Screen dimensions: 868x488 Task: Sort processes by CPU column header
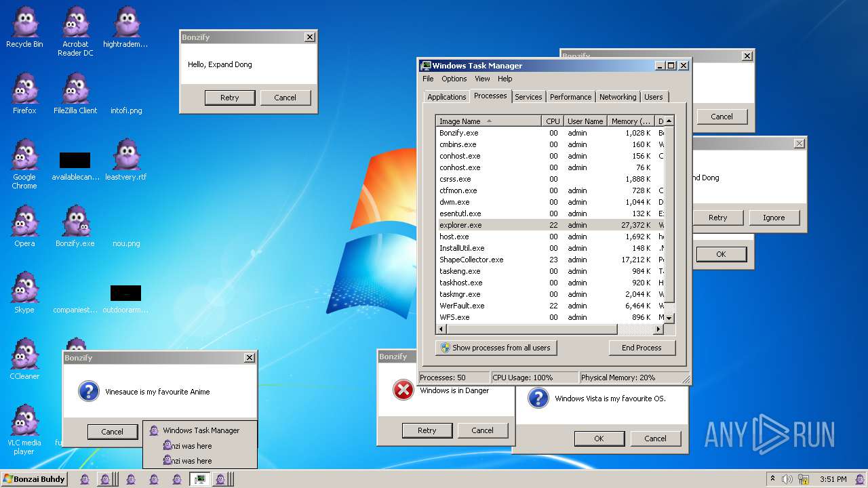click(x=553, y=121)
